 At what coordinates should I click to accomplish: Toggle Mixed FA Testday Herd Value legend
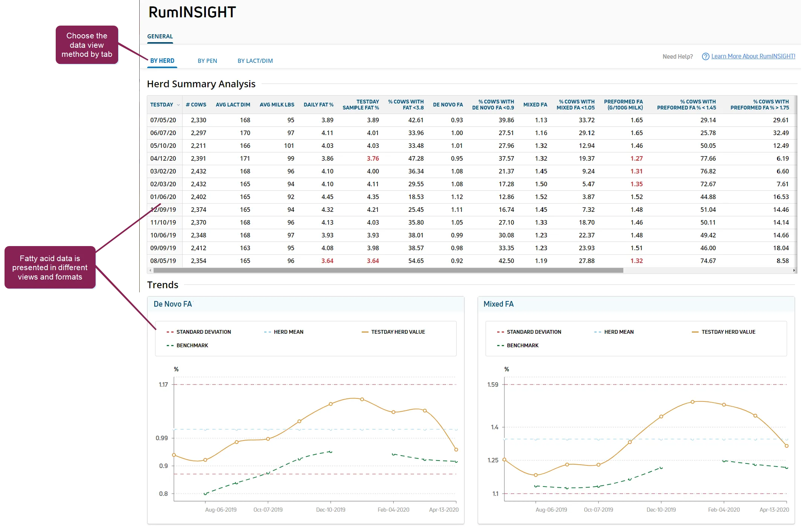724,332
